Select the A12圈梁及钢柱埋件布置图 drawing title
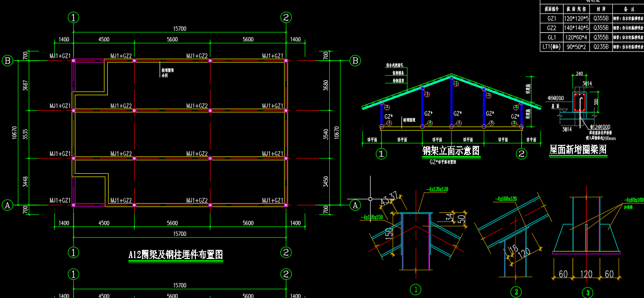 click(176, 255)
